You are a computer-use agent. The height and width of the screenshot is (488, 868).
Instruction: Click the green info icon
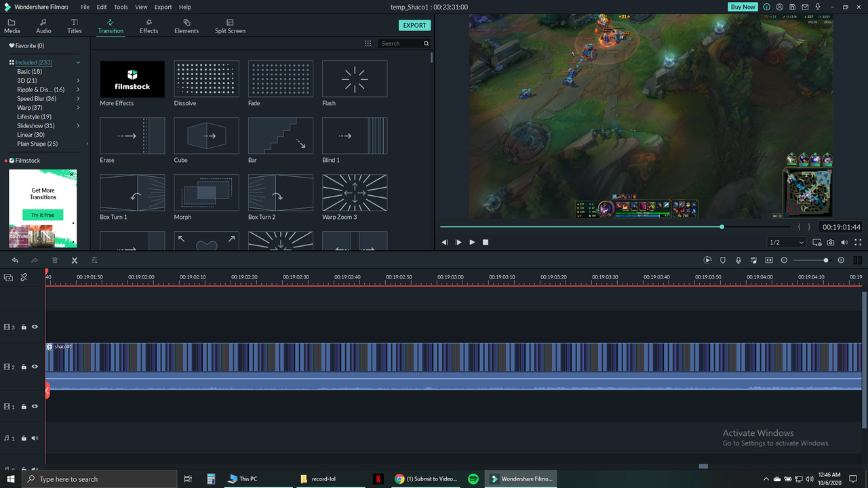click(x=768, y=7)
